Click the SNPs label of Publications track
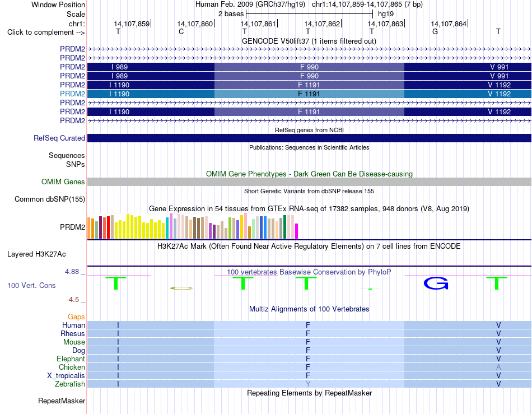 click(76, 164)
